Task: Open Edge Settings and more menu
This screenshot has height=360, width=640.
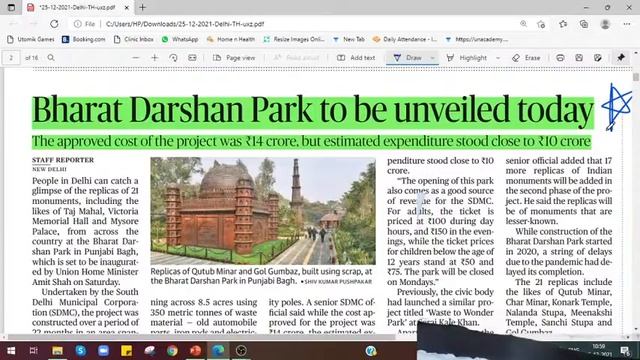Action: (x=627, y=24)
